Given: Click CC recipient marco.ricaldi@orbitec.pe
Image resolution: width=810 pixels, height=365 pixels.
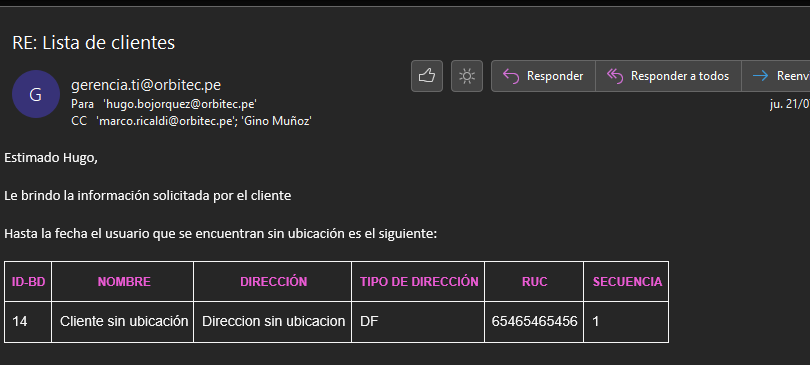Looking at the screenshot, I should tap(166, 122).
